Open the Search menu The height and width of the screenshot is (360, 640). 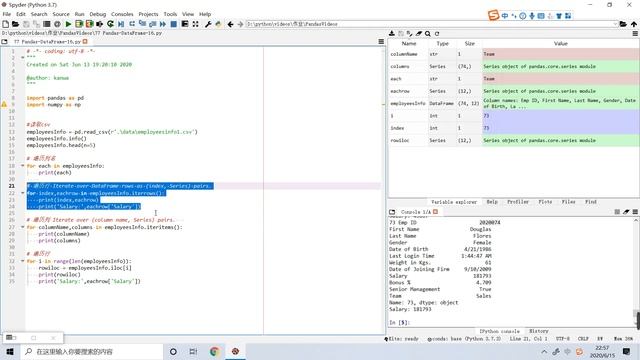(x=39, y=14)
